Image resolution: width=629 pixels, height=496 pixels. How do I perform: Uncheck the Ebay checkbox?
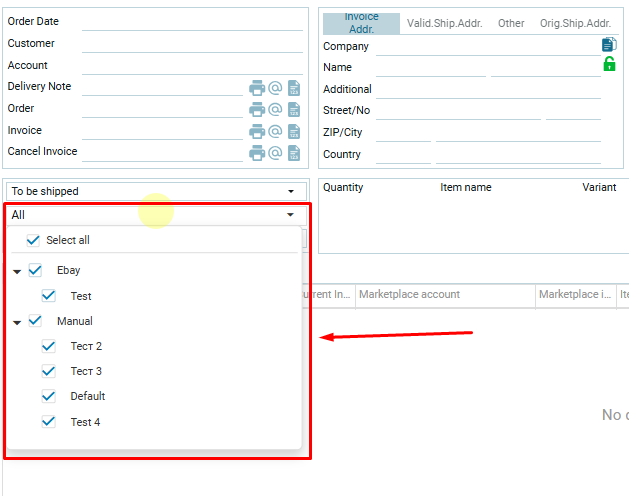point(36,270)
